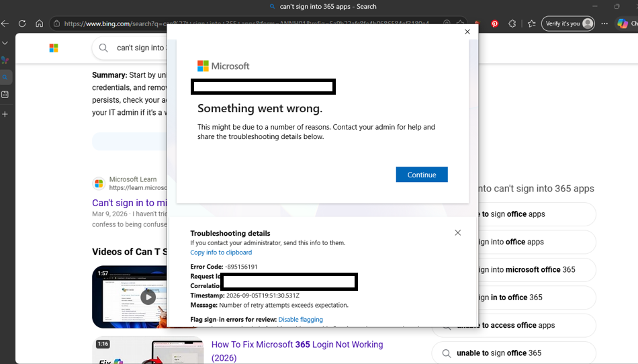Click the magnifier icon in Bing search box
The image size is (638, 364).
click(103, 48)
